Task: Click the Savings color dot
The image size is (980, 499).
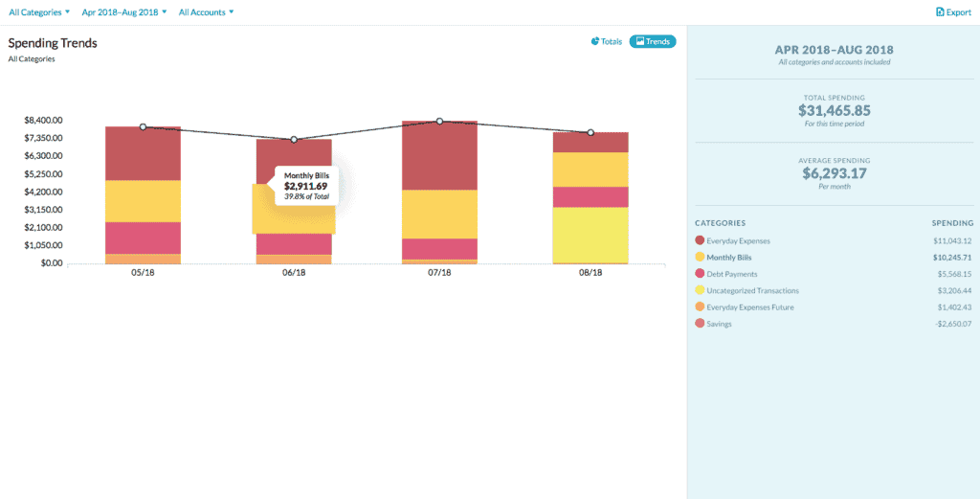Action: pyautogui.click(x=700, y=324)
